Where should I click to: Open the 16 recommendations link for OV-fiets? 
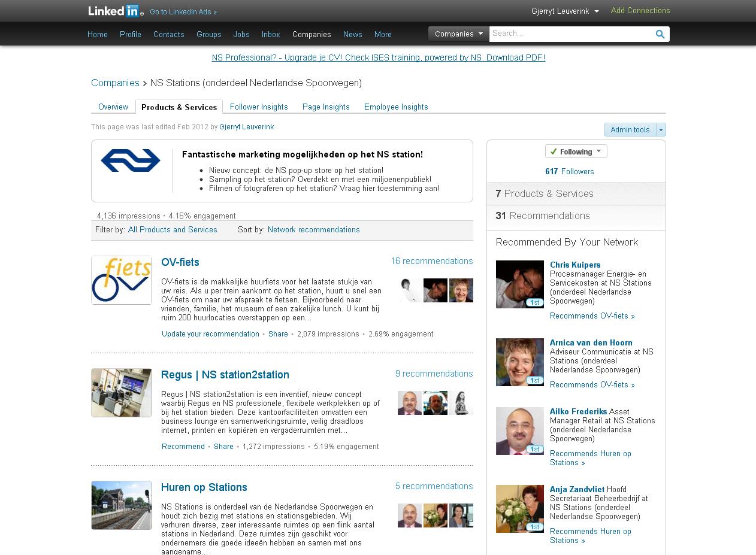tap(431, 261)
